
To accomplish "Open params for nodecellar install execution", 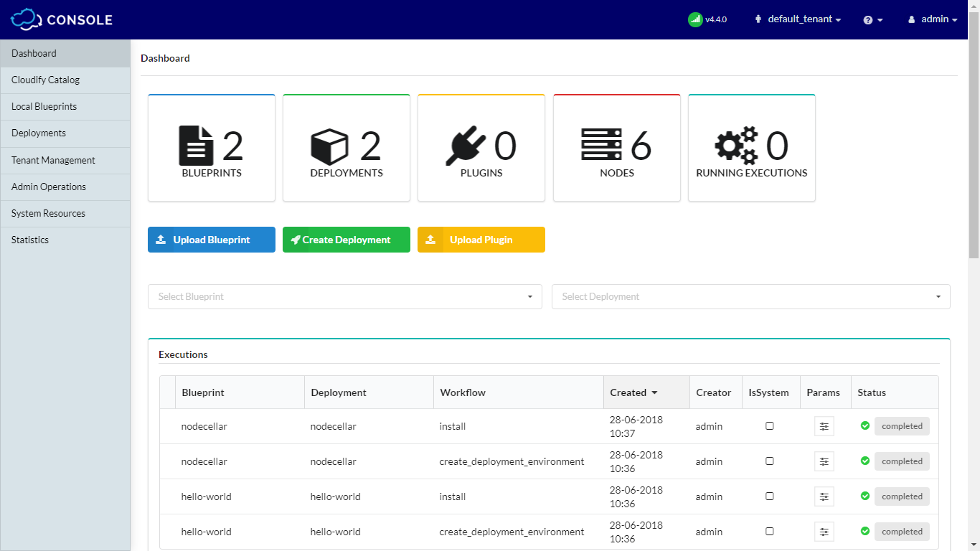I will point(824,426).
